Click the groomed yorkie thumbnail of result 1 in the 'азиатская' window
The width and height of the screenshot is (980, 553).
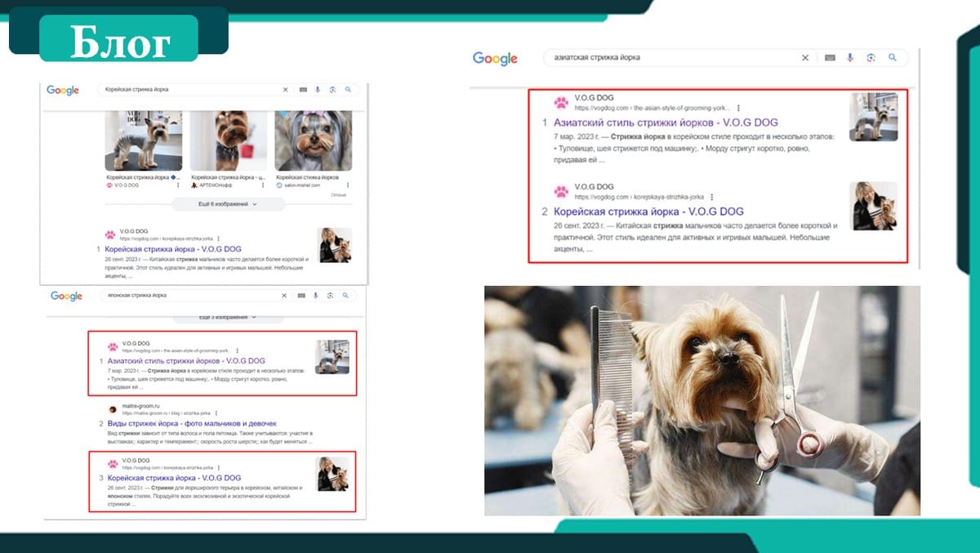[874, 117]
